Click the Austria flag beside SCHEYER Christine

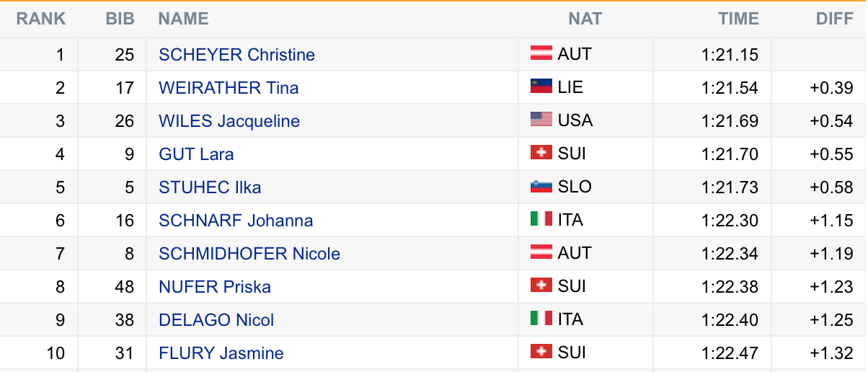(541, 53)
